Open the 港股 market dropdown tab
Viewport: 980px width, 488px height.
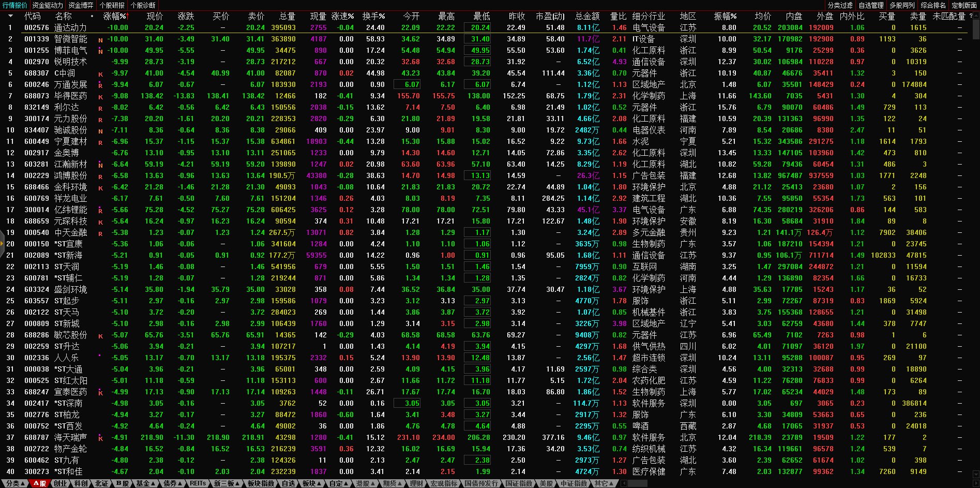(365, 483)
